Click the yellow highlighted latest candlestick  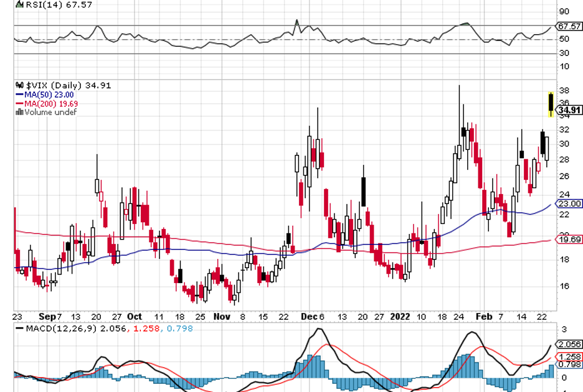pyautogui.click(x=551, y=104)
